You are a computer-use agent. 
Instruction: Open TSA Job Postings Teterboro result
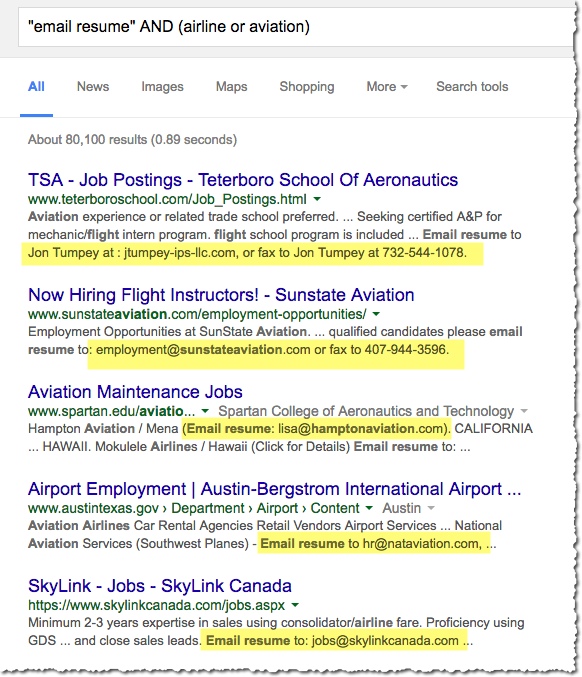[x=243, y=180]
